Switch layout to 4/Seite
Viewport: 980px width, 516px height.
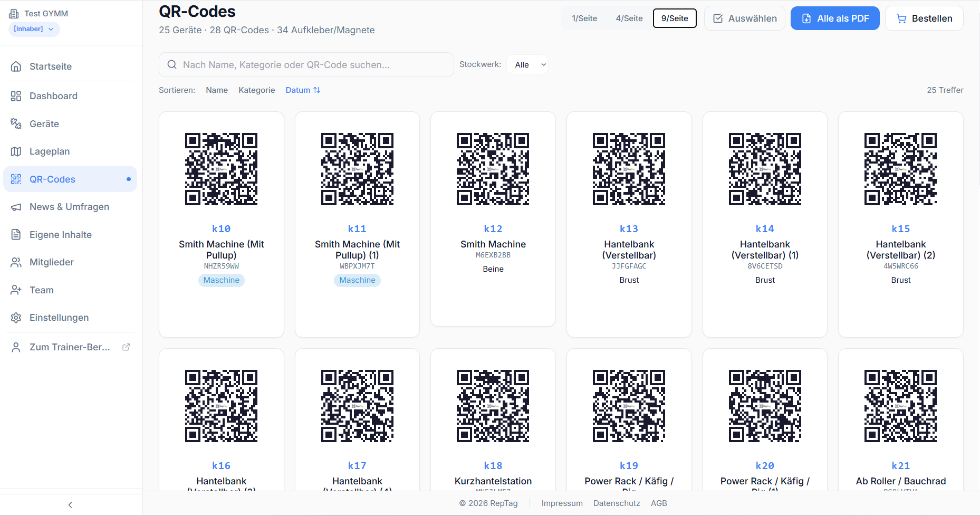click(629, 18)
